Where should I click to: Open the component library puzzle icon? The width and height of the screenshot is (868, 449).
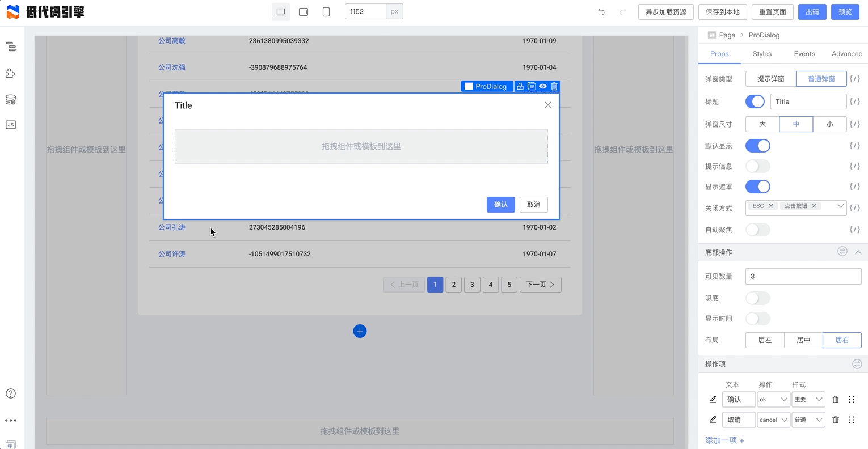point(11,73)
